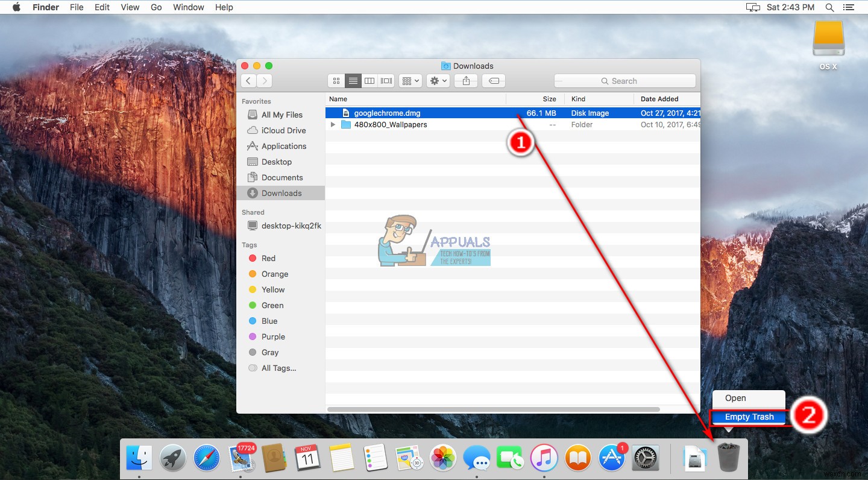The width and height of the screenshot is (868, 480).
Task: Choose Empty Trash from the context menu
Action: tap(748, 416)
